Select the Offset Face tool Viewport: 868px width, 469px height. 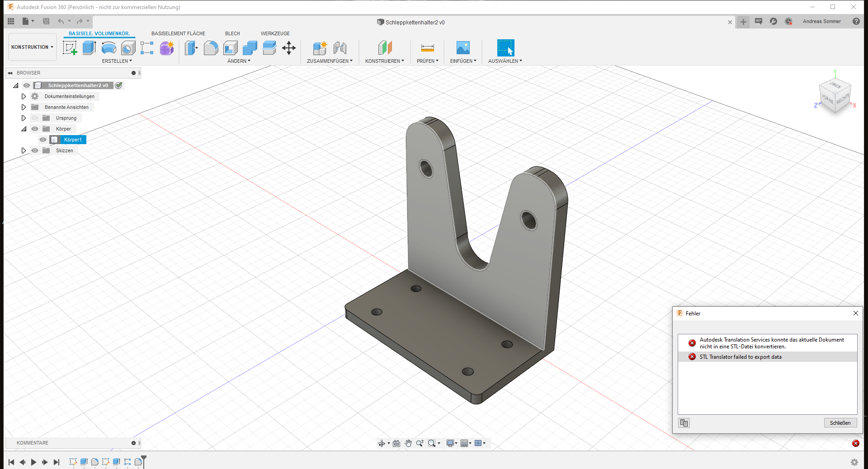(269, 47)
